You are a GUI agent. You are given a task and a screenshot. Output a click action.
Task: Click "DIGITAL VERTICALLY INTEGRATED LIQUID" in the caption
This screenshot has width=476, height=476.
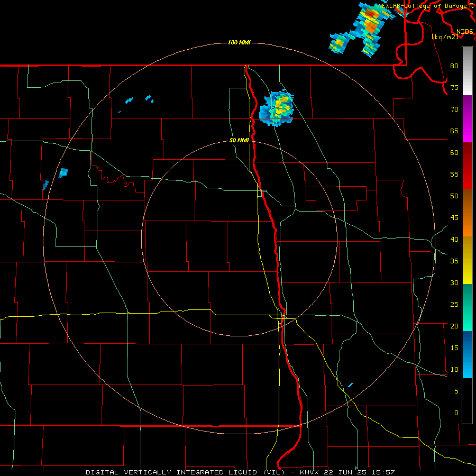(x=172, y=472)
